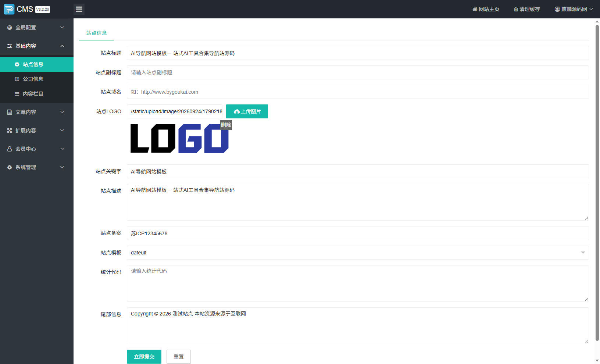600x364 pixels.
Task: Open the 网站主页 link
Action: 486,9
